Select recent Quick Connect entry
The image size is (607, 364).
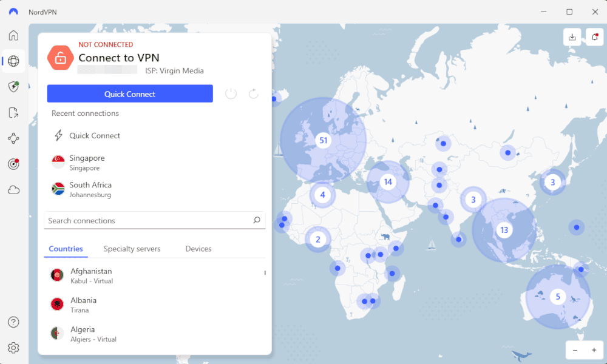155,136
